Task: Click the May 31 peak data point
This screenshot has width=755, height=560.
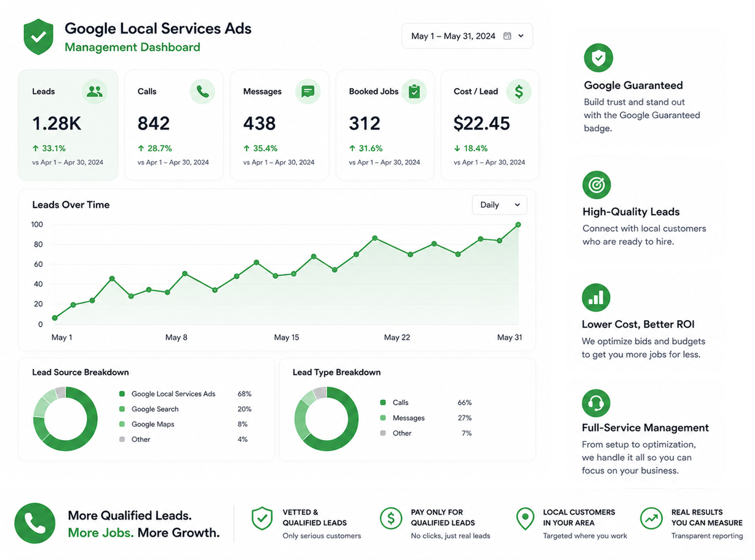Action: [x=518, y=224]
